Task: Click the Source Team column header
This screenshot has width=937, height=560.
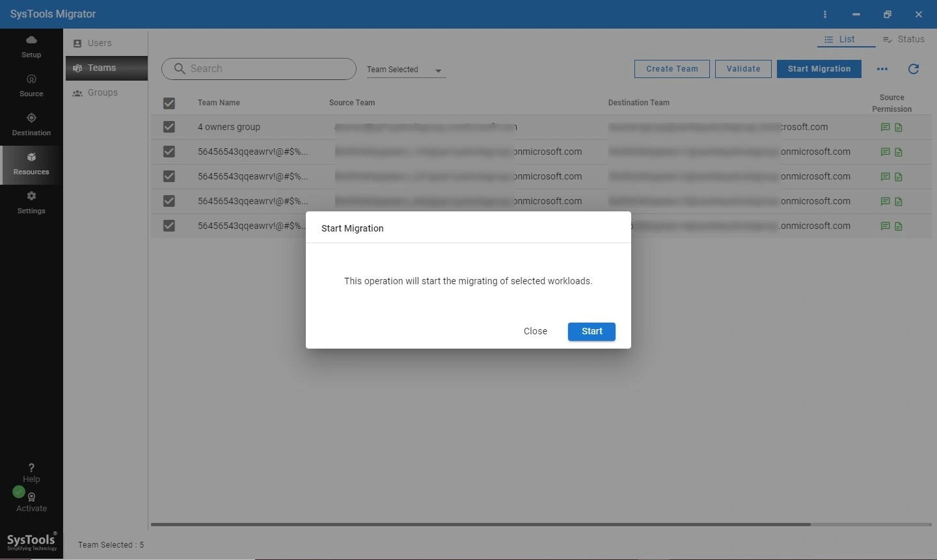Action: coord(352,103)
